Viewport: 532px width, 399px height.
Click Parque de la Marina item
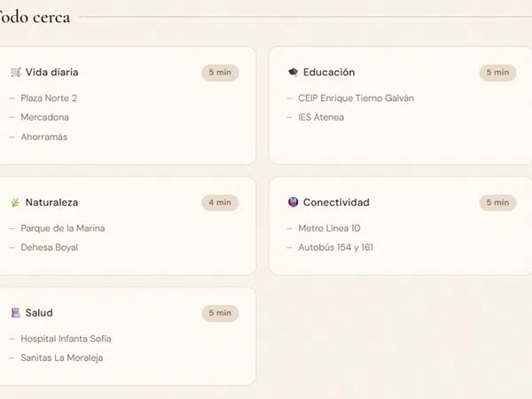click(62, 228)
